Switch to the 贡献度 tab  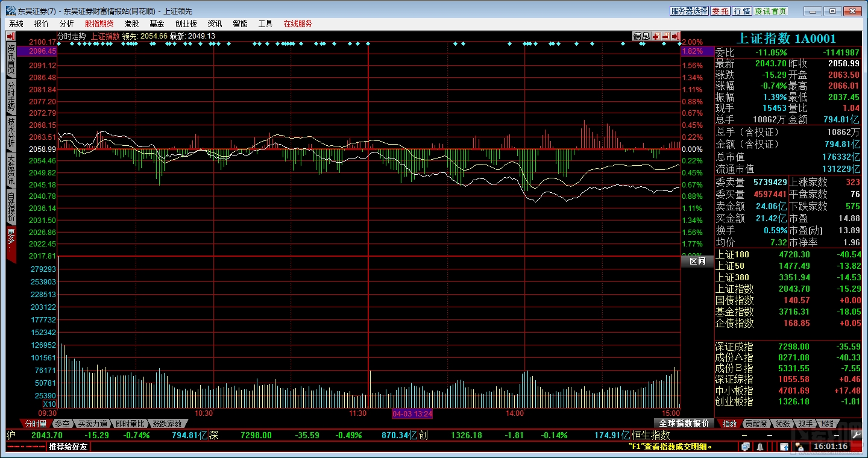coord(756,424)
